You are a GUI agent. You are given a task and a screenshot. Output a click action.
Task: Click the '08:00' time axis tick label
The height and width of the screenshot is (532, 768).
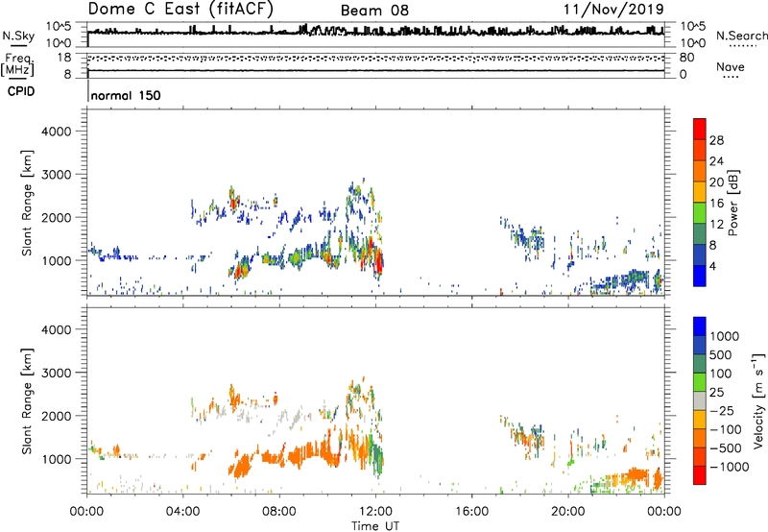(x=279, y=512)
